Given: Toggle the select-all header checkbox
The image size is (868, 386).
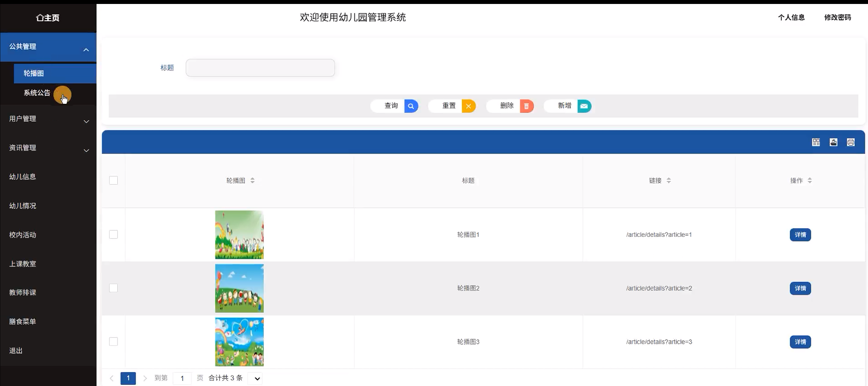Looking at the screenshot, I should coord(114,180).
